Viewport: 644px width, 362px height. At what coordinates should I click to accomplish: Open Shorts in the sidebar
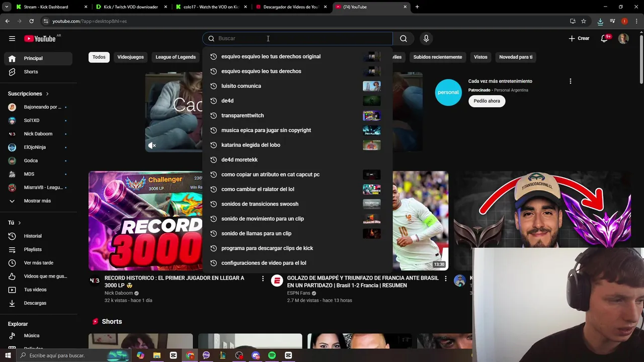(x=38, y=72)
